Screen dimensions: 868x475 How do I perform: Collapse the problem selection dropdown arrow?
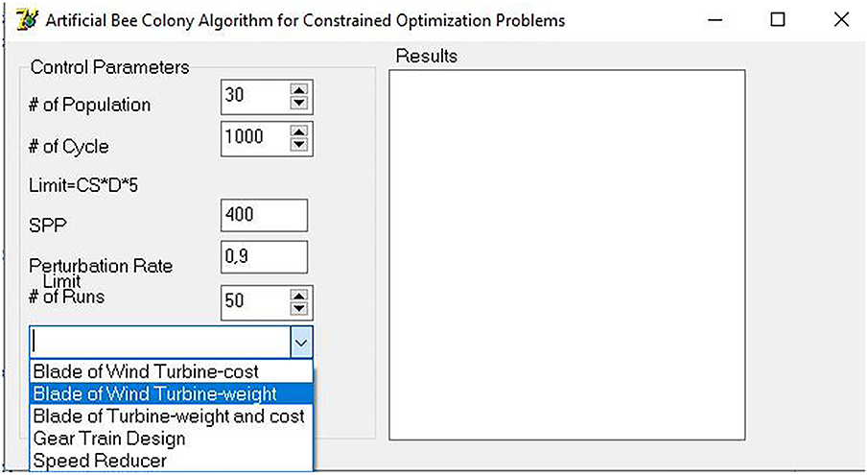click(x=301, y=342)
